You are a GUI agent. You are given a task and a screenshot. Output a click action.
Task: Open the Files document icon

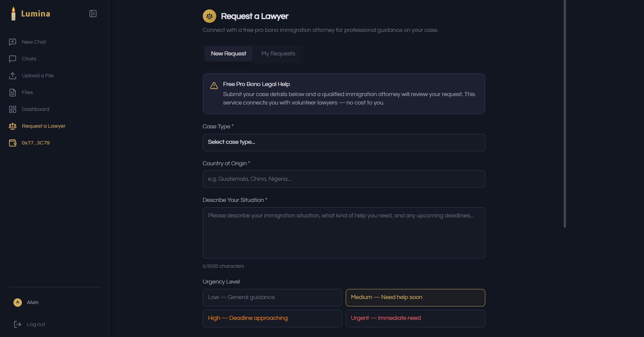(12, 92)
